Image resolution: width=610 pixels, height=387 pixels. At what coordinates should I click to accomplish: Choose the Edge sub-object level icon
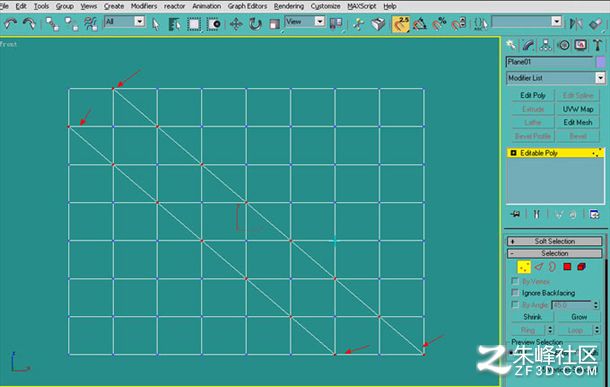click(x=538, y=267)
